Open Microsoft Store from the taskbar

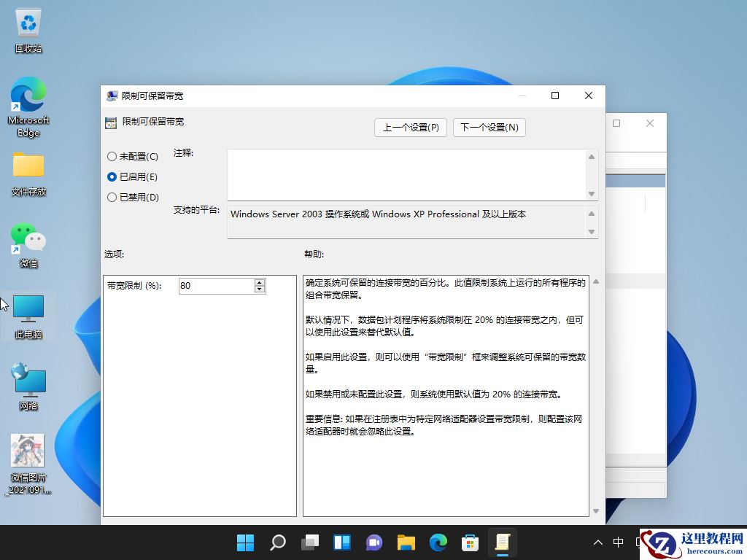point(471,542)
